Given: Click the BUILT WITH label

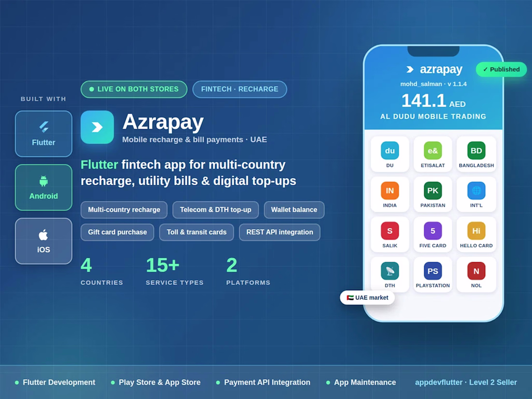Looking at the screenshot, I should tap(44, 99).
